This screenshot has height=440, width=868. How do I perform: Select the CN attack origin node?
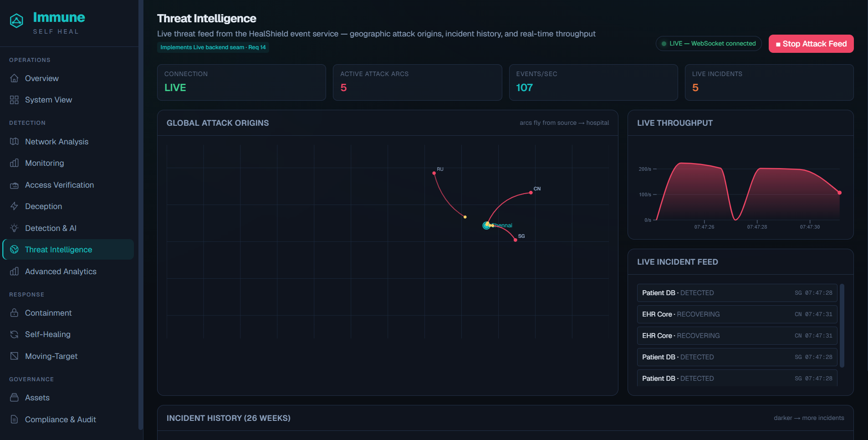tap(531, 193)
